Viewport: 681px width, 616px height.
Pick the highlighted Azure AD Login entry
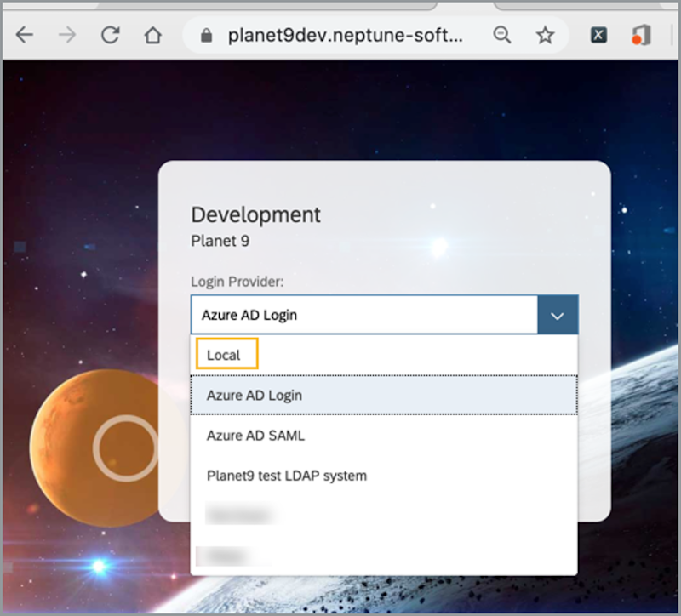click(x=253, y=395)
